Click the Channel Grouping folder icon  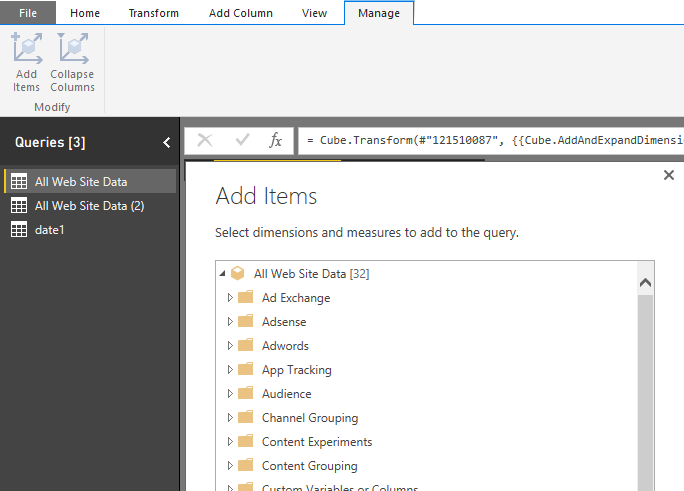point(246,417)
